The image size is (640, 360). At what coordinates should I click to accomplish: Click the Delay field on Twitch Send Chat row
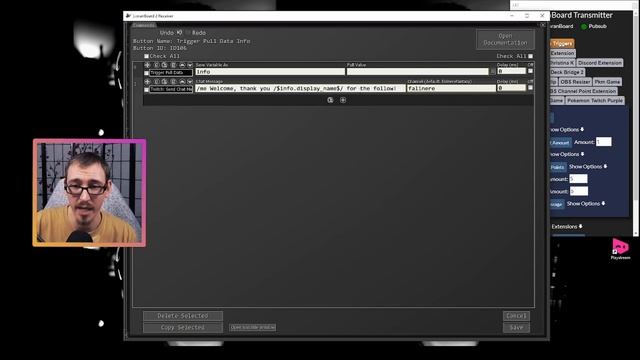click(x=511, y=88)
